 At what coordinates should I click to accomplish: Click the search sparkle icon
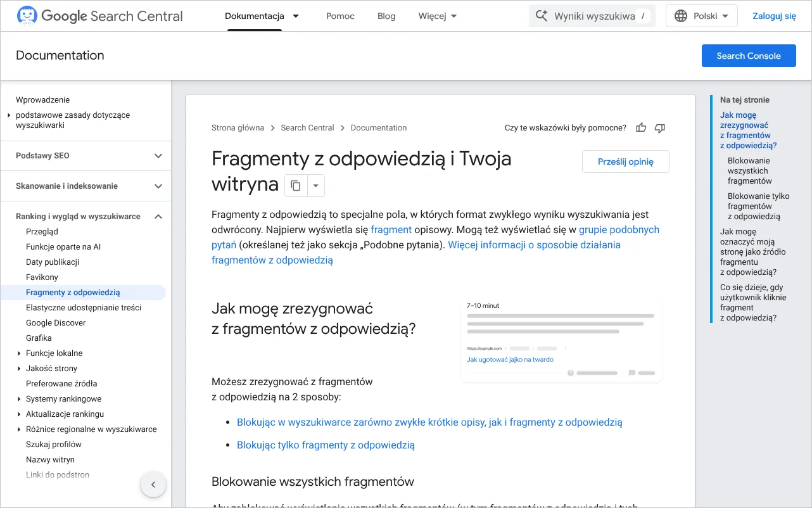tap(542, 16)
